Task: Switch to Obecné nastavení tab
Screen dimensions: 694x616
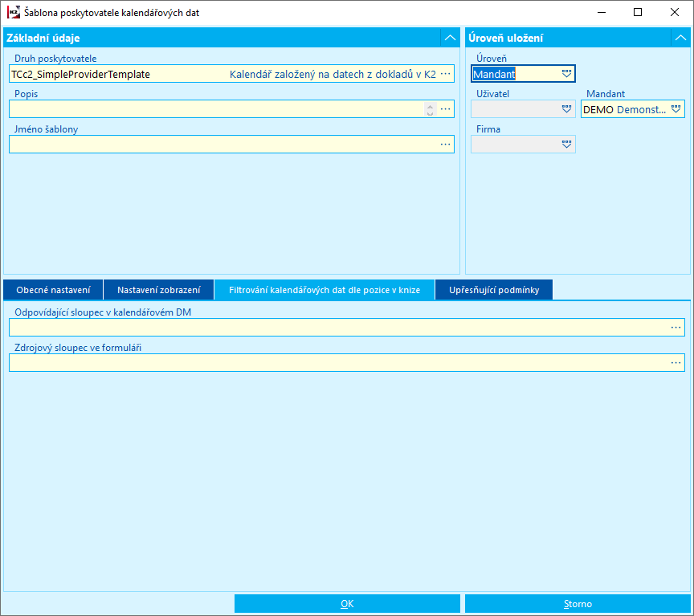Action: [x=53, y=290]
